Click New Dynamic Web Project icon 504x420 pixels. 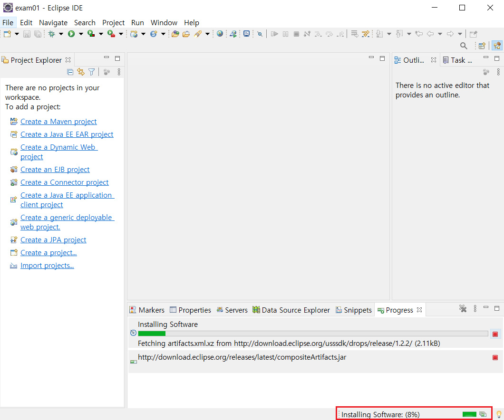134,34
